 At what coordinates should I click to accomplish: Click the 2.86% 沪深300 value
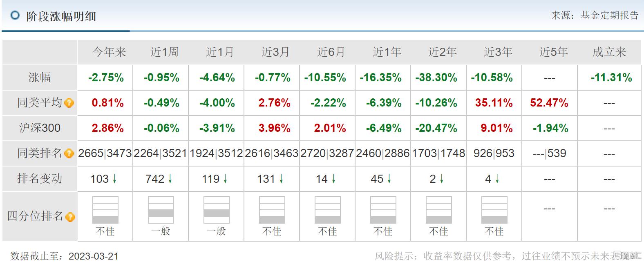[x=108, y=128]
